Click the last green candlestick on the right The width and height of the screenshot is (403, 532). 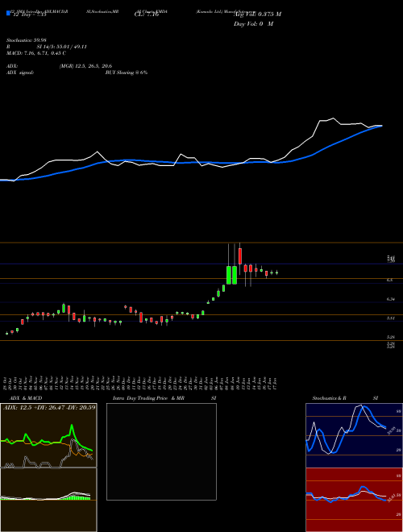[276, 272]
